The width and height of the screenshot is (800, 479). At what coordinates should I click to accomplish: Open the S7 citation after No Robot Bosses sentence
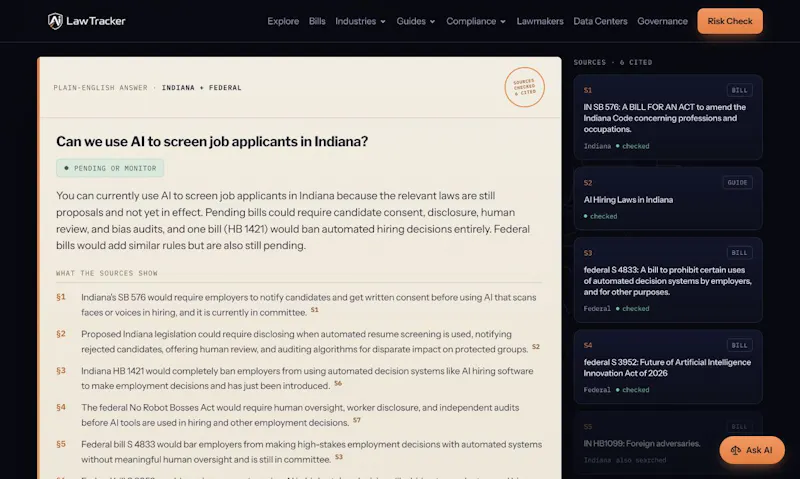pyautogui.click(x=357, y=420)
